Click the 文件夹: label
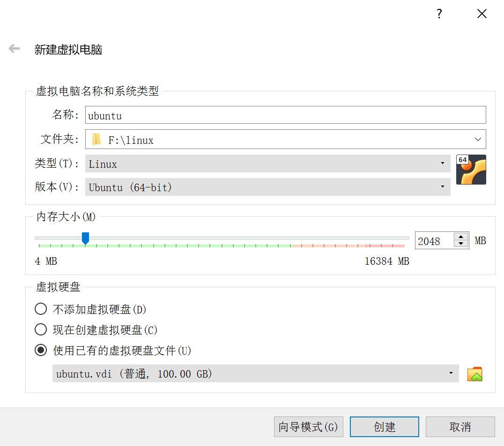504x446 pixels. (59, 139)
